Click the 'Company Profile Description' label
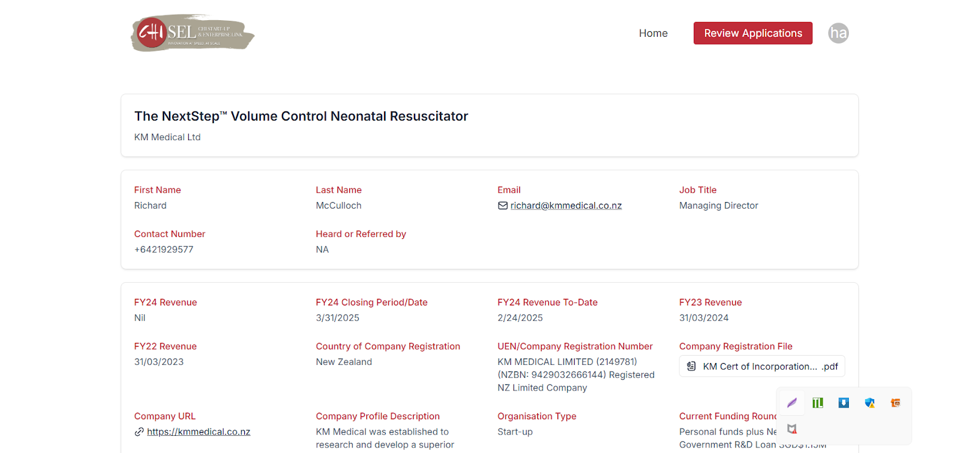The width and height of the screenshot is (980, 453). [x=378, y=416]
